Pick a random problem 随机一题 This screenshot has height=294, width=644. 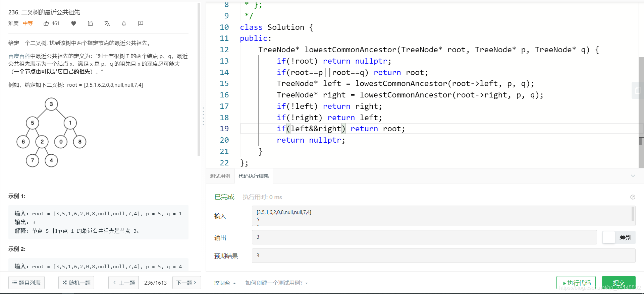tap(76, 283)
